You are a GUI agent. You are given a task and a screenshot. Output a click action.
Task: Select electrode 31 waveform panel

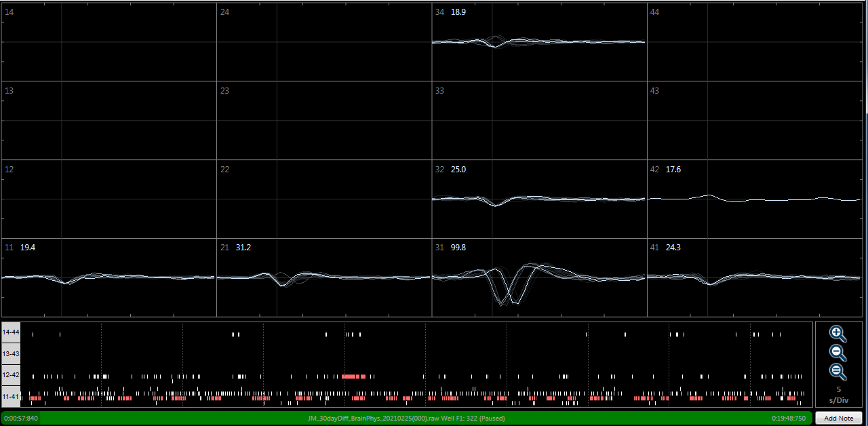pos(539,277)
